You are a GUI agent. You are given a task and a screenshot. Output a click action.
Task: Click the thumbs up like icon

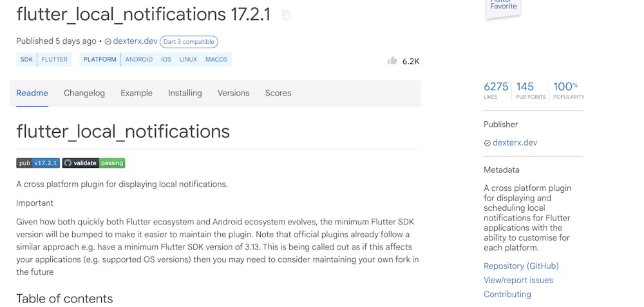click(392, 61)
